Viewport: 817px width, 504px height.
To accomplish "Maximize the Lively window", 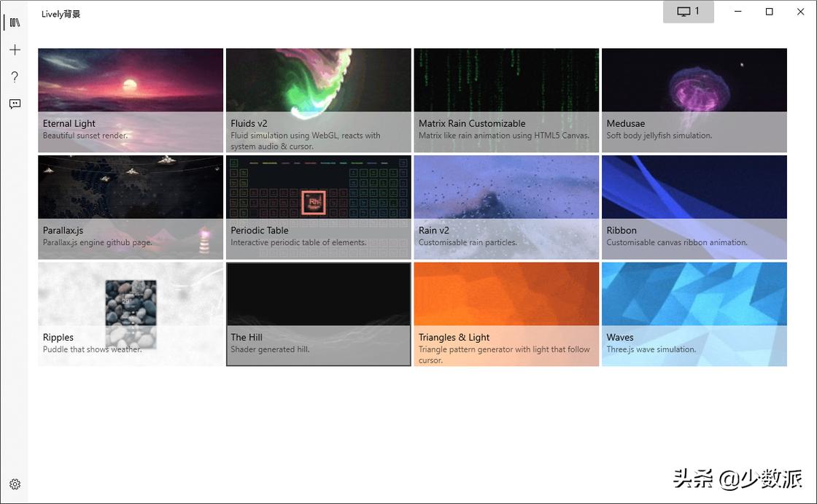I will [x=769, y=12].
